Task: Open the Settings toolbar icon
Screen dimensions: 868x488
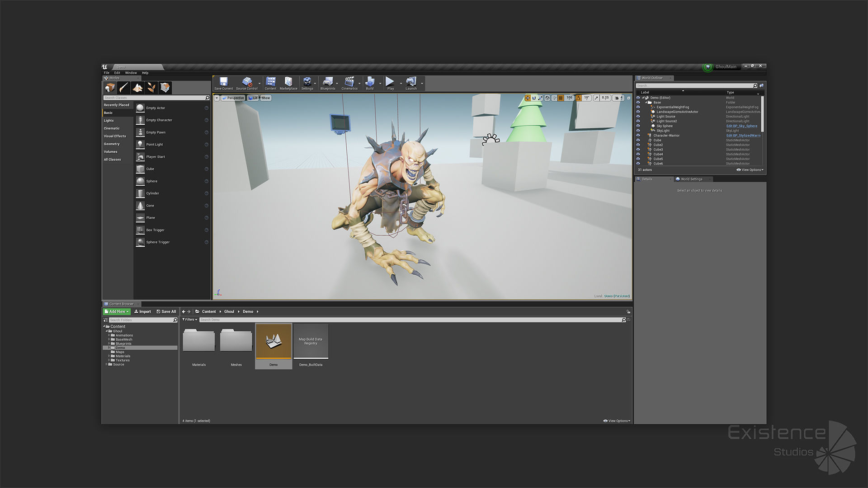Action: (x=307, y=84)
